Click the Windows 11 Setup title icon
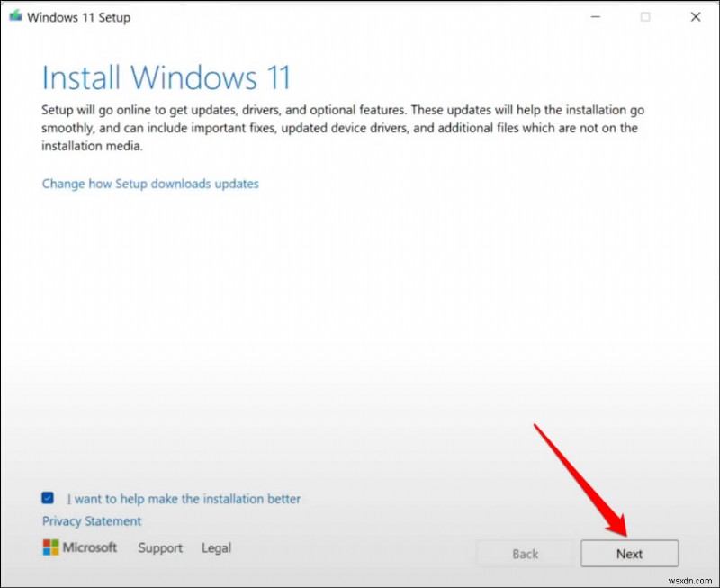The image size is (720, 588). 15,16
